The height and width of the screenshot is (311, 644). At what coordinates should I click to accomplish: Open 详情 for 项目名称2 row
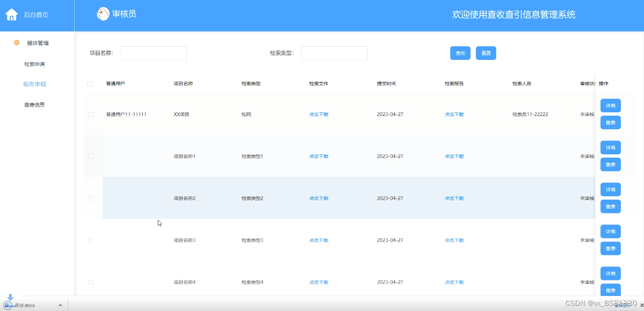610,190
